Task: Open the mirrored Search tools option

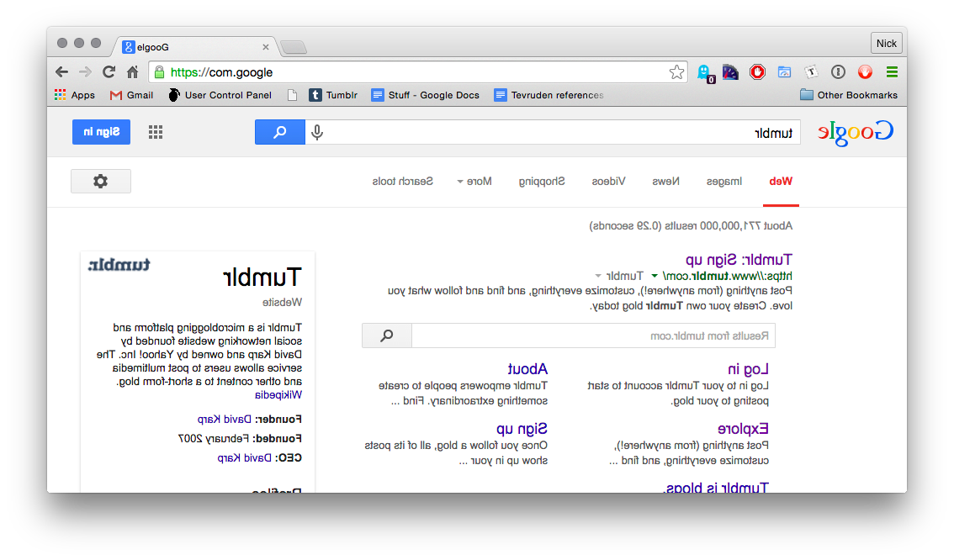Action: pyautogui.click(x=403, y=181)
